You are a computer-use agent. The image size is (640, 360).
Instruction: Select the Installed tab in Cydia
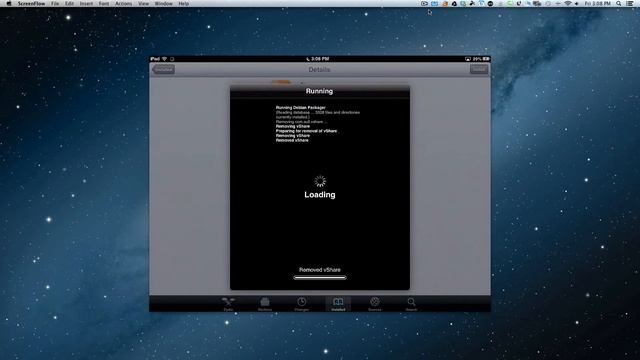[338, 304]
